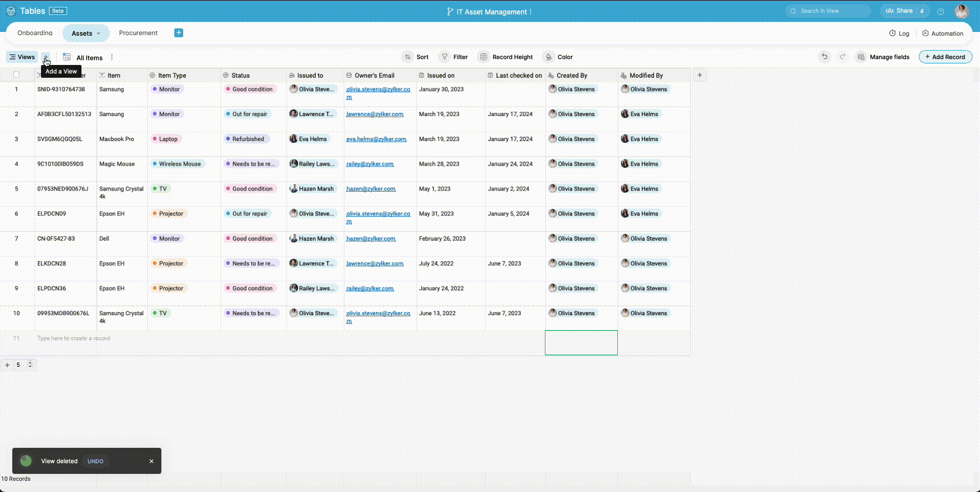Add a new column with the plus icon
This screenshot has height=492, width=980.
tap(700, 76)
